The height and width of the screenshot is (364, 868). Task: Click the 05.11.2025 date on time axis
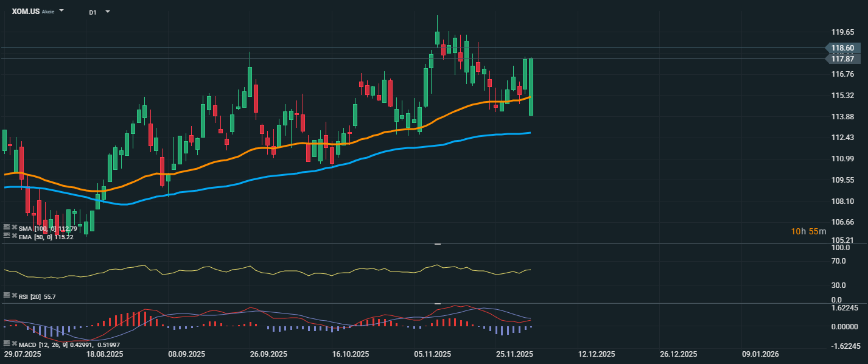point(432,354)
